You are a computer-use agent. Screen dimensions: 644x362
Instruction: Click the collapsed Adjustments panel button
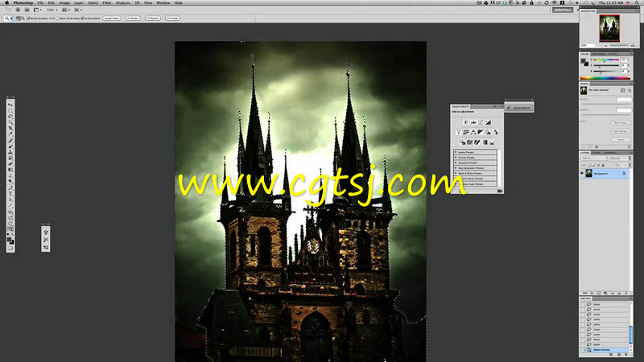coord(519,108)
